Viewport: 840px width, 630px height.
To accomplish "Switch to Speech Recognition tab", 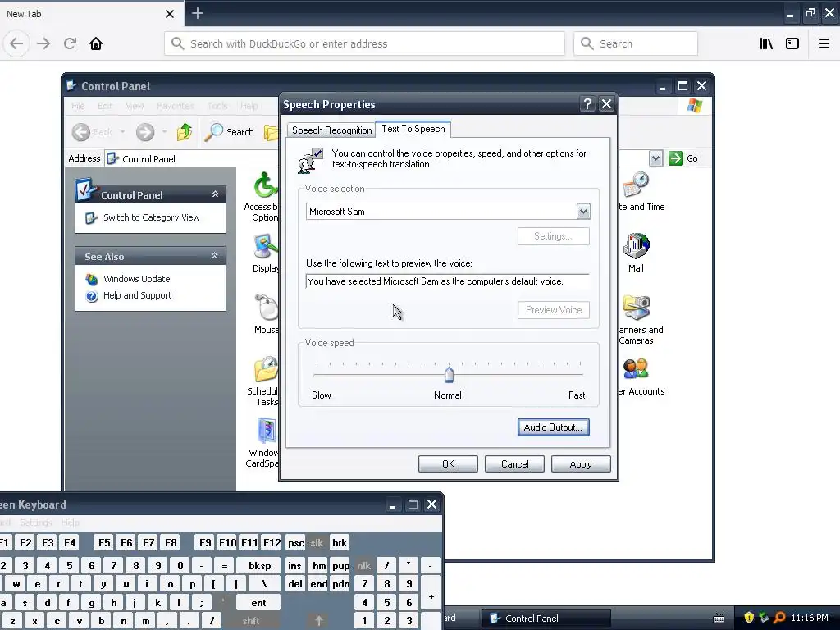I will click(331, 130).
